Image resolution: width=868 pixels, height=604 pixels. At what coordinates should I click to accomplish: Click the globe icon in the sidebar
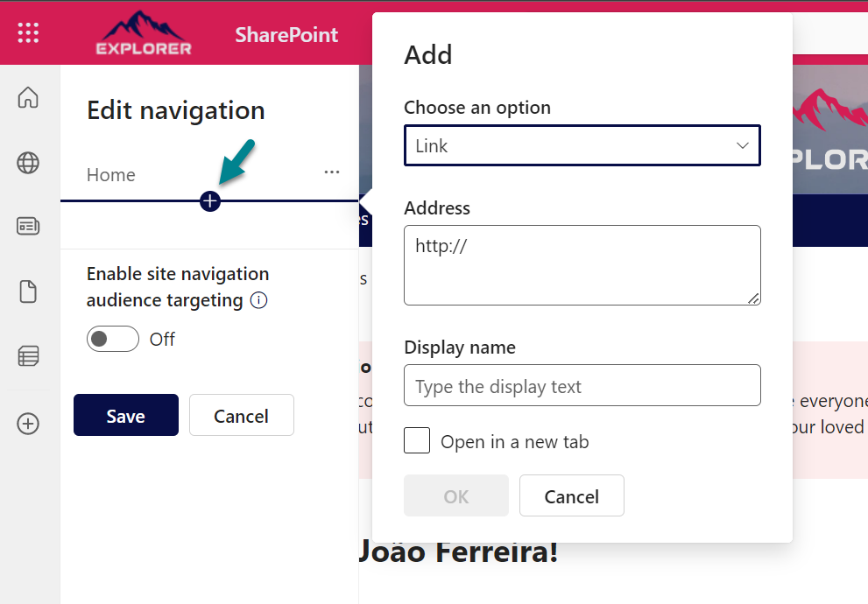pos(28,163)
